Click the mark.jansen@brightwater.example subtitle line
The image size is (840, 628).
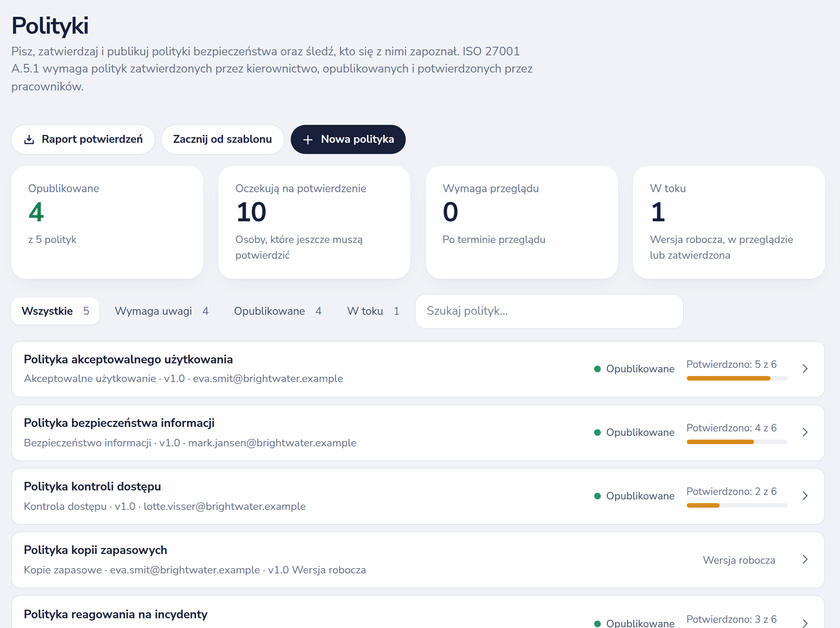click(190, 443)
